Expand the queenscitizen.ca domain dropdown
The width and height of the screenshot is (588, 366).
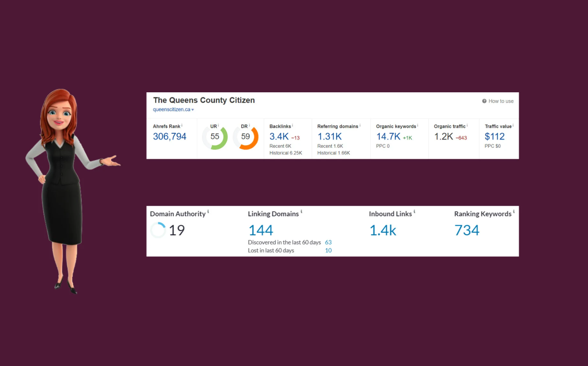tap(193, 109)
